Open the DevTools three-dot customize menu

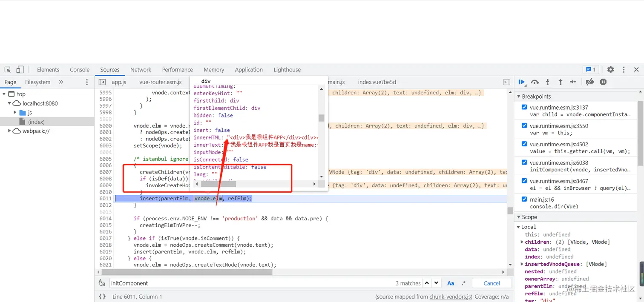click(x=624, y=70)
